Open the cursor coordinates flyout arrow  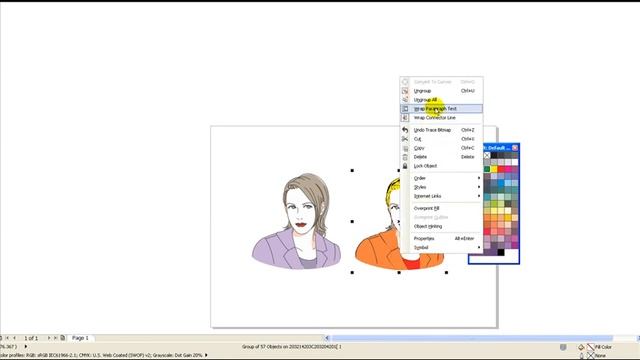[x=26, y=347]
